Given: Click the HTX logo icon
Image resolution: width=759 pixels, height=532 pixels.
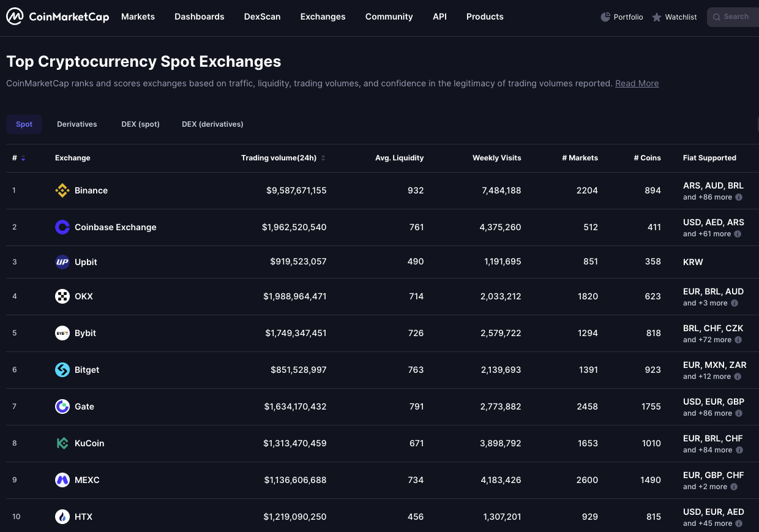Looking at the screenshot, I should coord(62,517).
